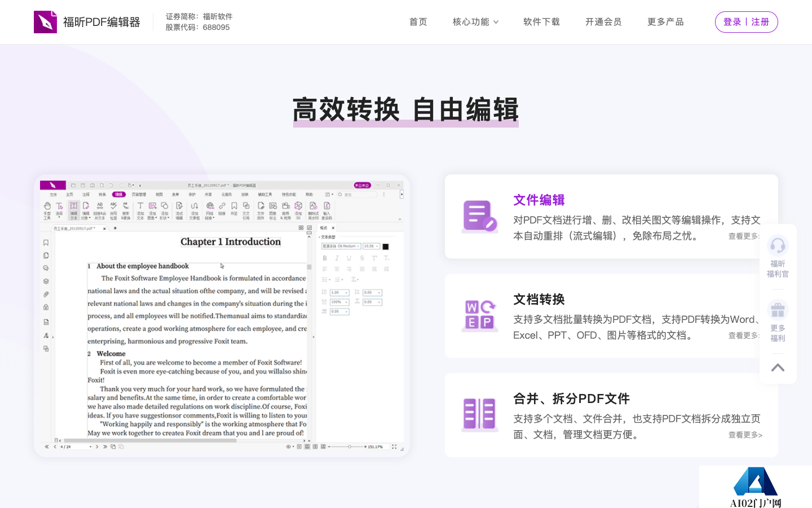Screen dimensions: 812x508
Task: Click the AI02门户网 logo
Action: click(756, 487)
